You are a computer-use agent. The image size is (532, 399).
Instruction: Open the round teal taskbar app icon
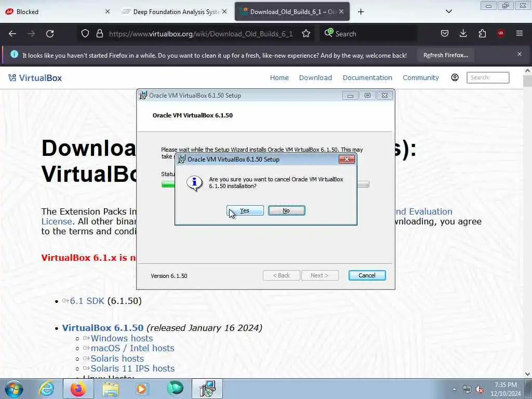click(x=175, y=389)
